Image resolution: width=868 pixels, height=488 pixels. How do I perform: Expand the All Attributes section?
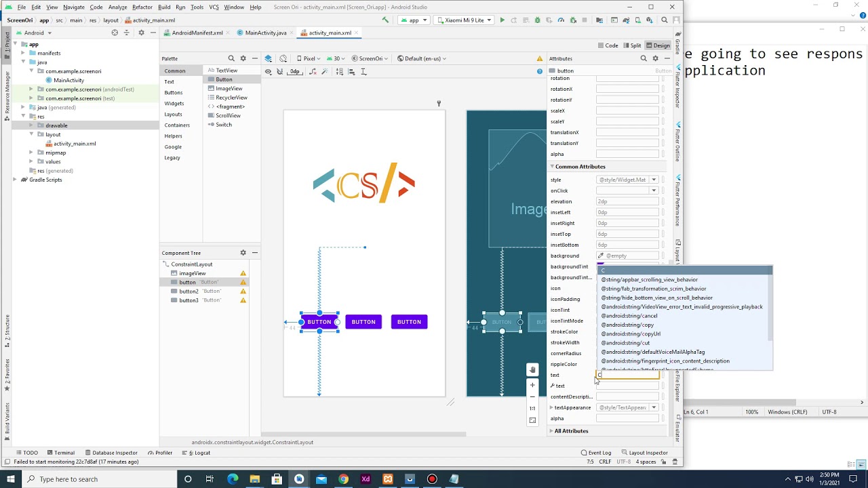(x=551, y=431)
